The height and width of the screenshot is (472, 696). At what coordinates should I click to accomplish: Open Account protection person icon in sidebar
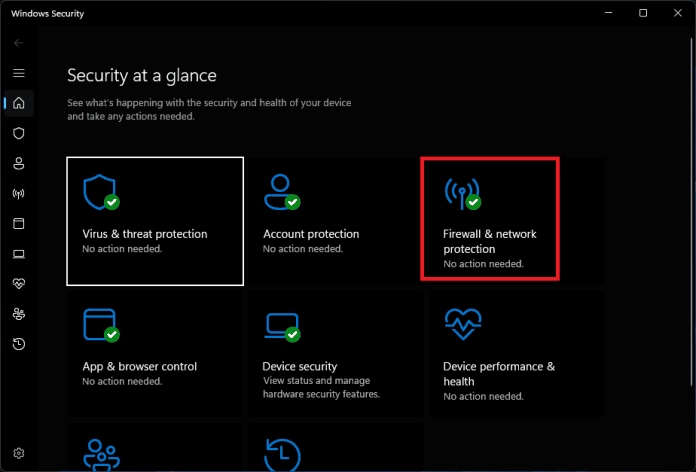click(x=18, y=163)
